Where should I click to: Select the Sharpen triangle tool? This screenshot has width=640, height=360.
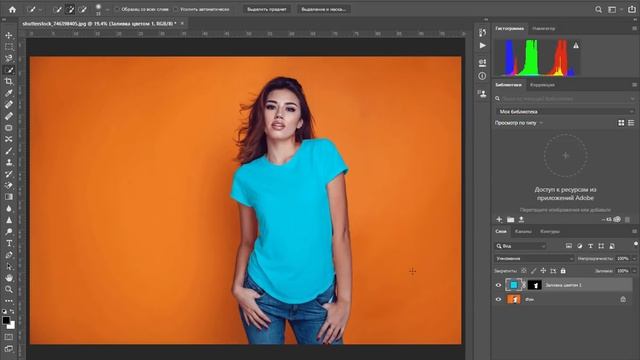point(9,220)
